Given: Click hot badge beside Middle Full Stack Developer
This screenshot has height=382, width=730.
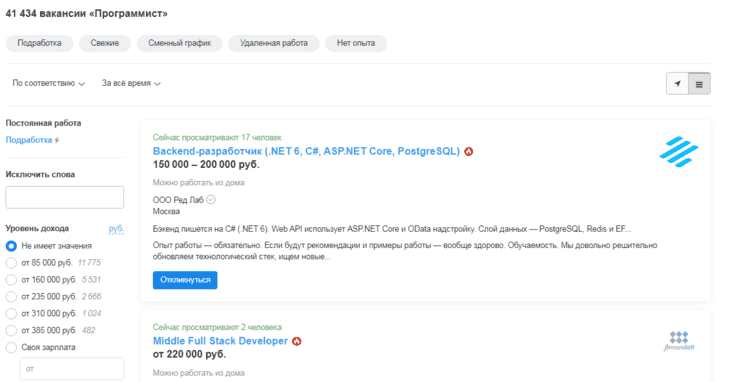Looking at the screenshot, I should [297, 342].
